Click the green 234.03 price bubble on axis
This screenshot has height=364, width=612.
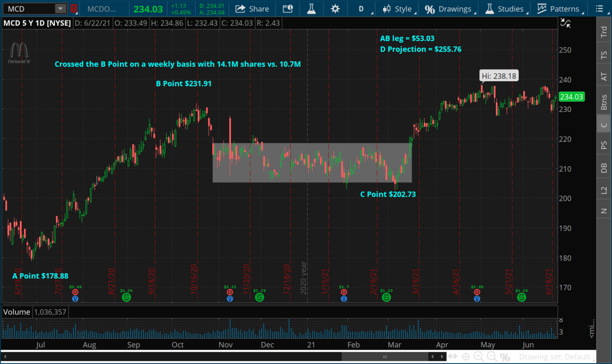pos(571,97)
